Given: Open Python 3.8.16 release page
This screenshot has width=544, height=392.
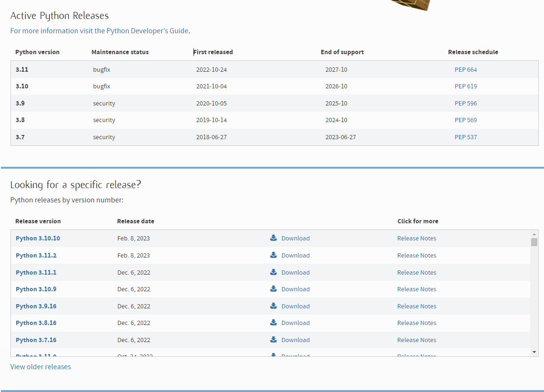Looking at the screenshot, I should [x=36, y=323].
